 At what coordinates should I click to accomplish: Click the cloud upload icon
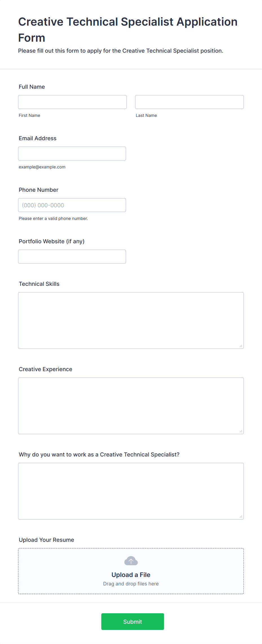point(131,561)
